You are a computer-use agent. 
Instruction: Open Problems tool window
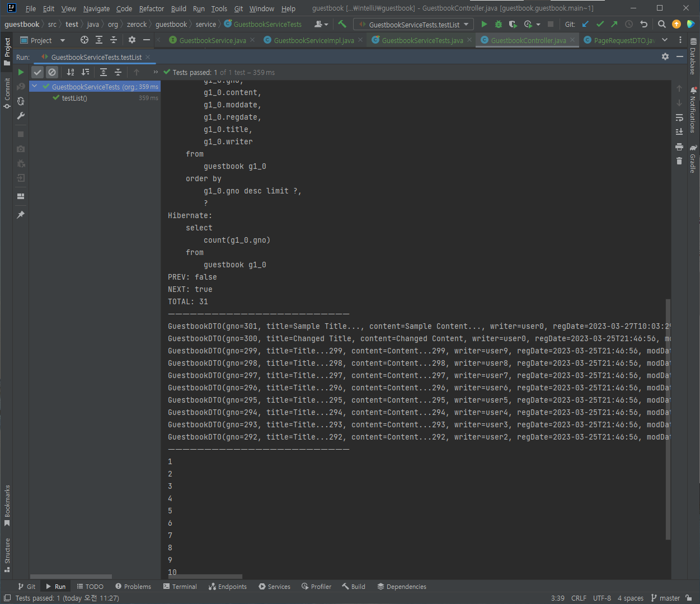click(x=133, y=587)
